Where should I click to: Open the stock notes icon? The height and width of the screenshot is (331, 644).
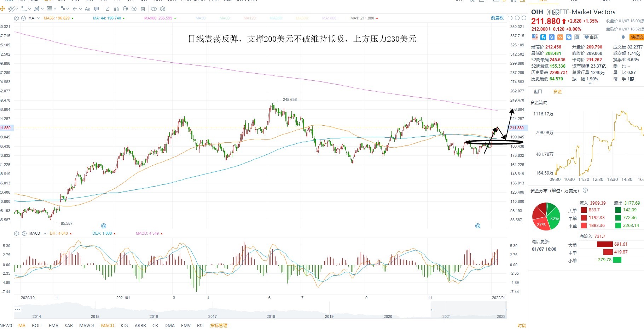tap(577, 37)
